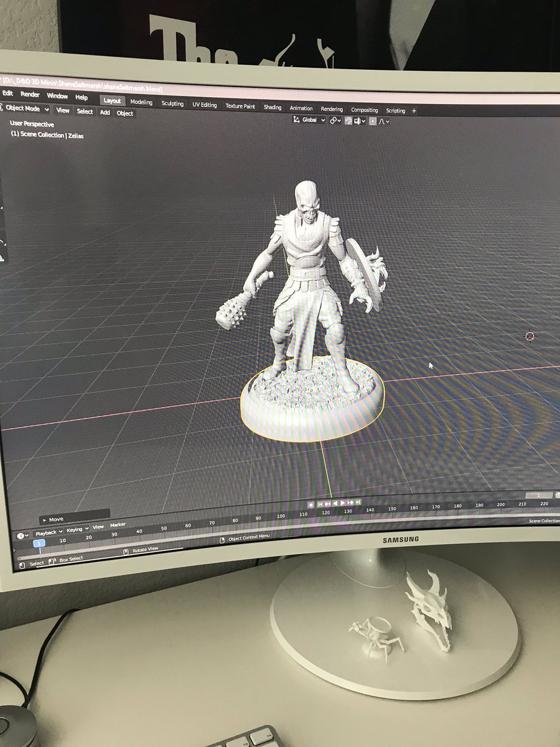Click the 'User Perspective' viewport label
The height and width of the screenshot is (747, 560).
pos(32,124)
